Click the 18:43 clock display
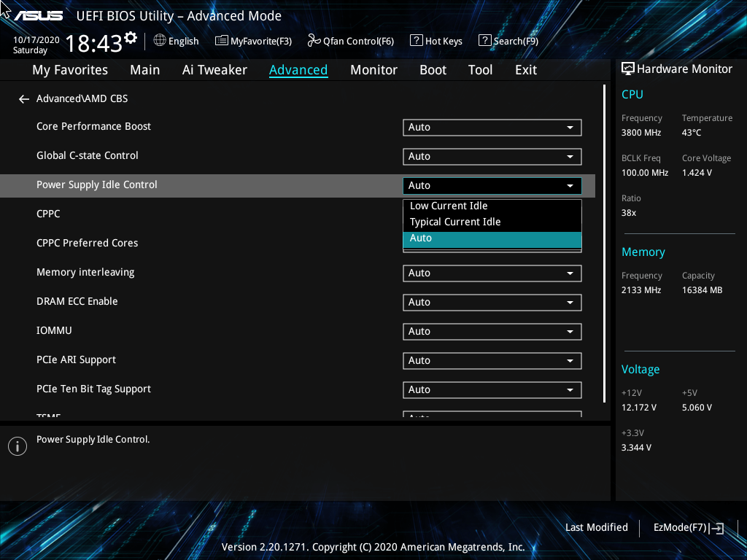 coord(94,43)
